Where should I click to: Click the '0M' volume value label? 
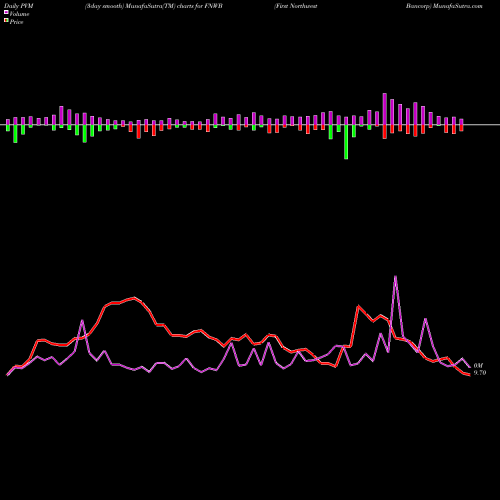pos(478,366)
